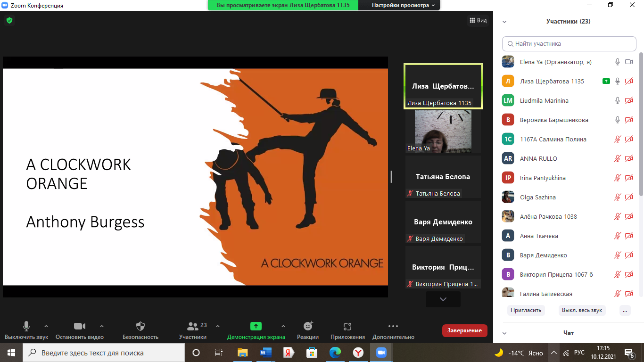Click the green screen viewing banner
Screen dimensions: 644x362
point(283,5)
